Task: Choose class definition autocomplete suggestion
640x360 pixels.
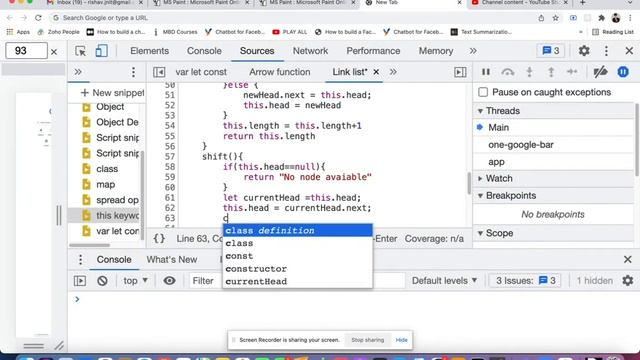Action: (x=298, y=231)
